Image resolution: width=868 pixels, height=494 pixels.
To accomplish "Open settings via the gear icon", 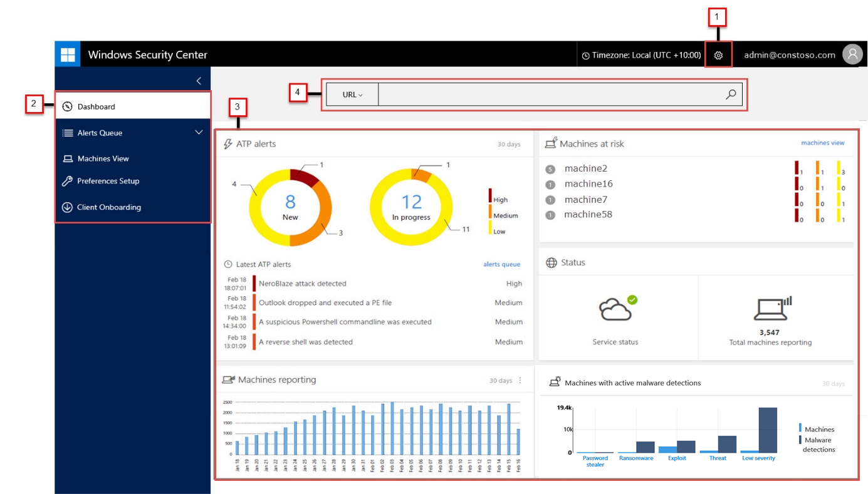I will point(718,55).
